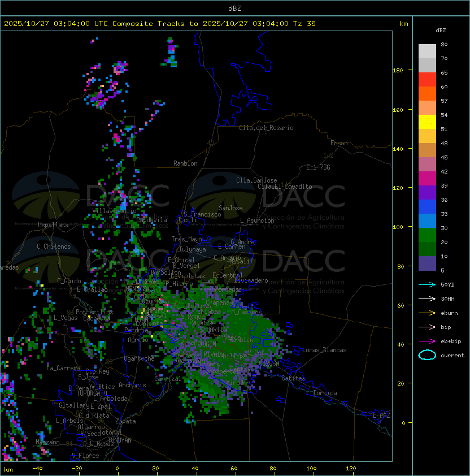Select the light blue 35-30 dBZ swatch
Viewport: 470px width, 476px height.
(x=427, y=221)
